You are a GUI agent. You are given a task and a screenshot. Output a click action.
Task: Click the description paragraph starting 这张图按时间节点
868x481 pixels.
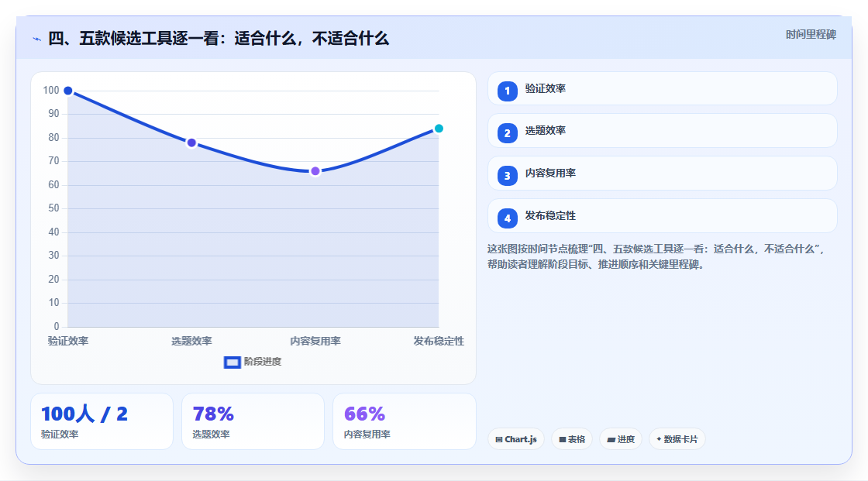pyautogui.click(x=656, y=257)
